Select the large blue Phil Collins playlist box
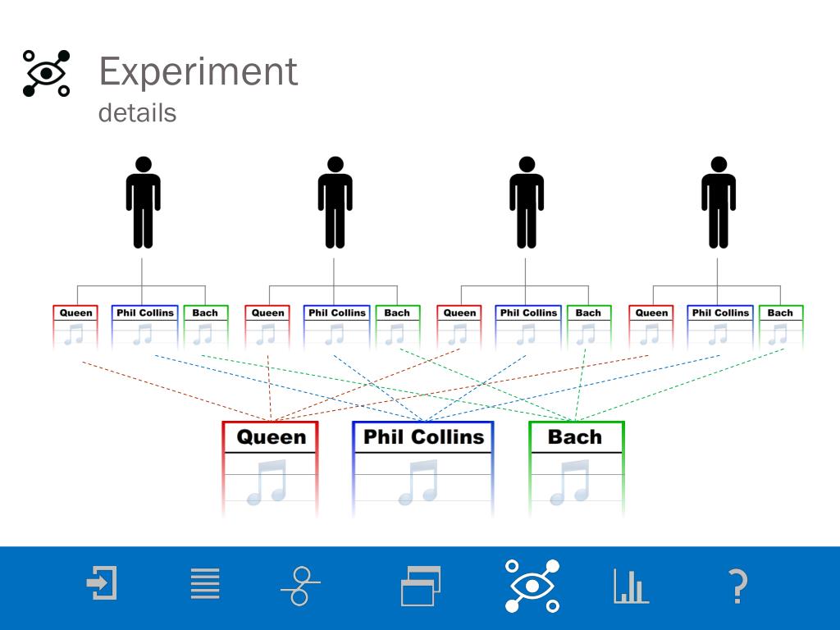Viewport: 840px width, 630px height. click(x=422, y=468)
